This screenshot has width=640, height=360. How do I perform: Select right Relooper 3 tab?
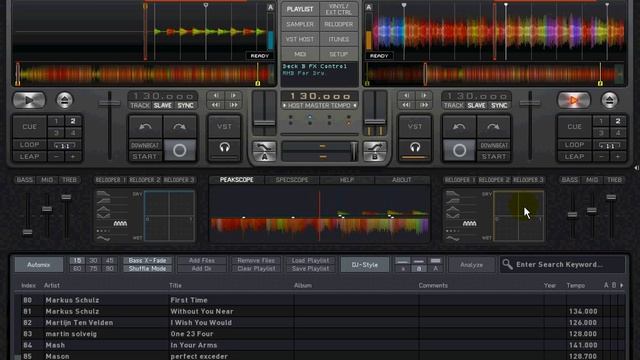tap(528, 180)
